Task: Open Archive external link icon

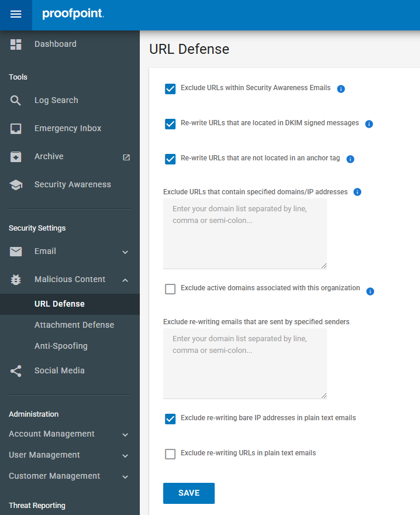Action: point(126,157)
